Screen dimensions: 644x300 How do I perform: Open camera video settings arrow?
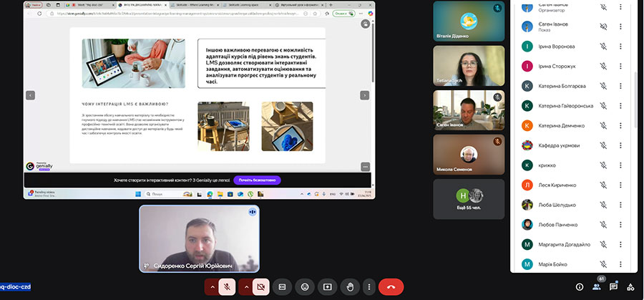tap(246, 287)
